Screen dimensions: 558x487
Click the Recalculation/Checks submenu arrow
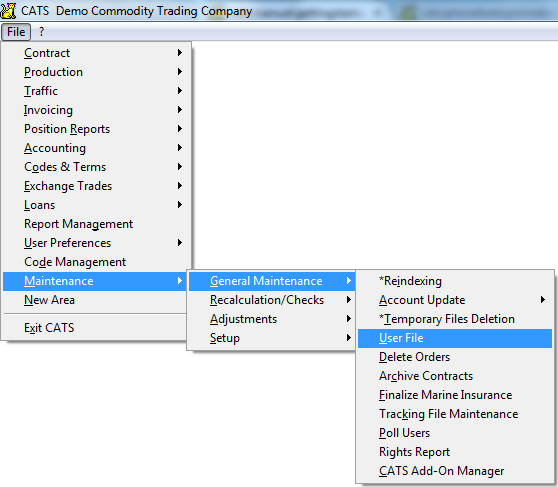349,300
